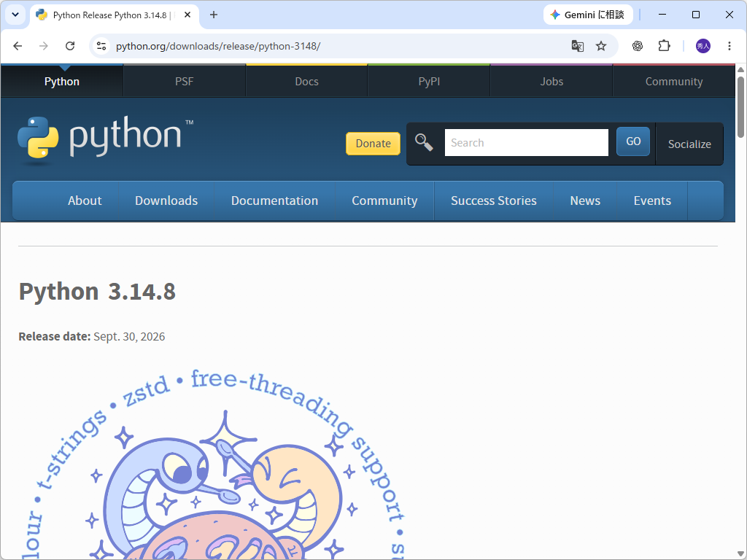Viewport: 747px width, 560px height.
Task: Click the vertical page scrollbar
Action: point(740,106)
